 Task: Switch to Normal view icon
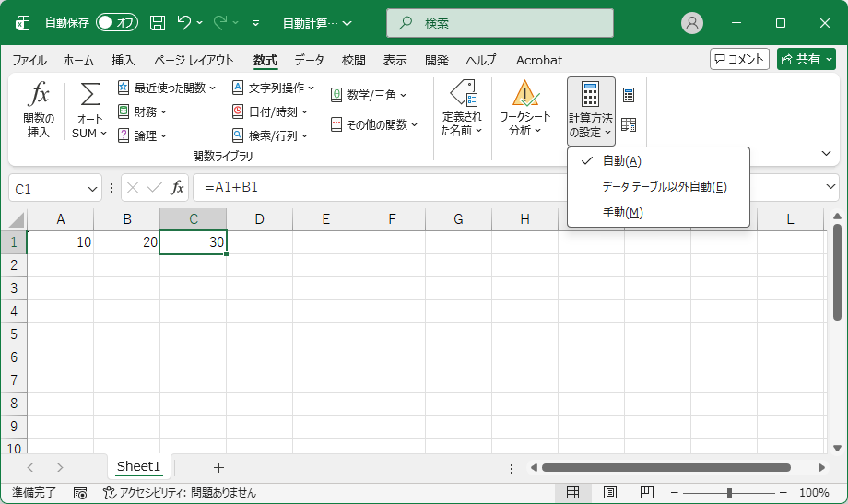coord(572,493)
